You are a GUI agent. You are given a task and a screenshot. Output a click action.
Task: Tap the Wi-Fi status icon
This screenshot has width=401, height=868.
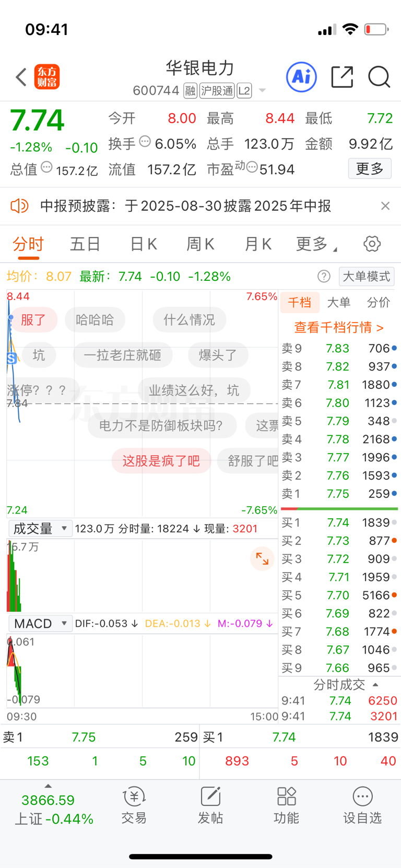pos(351,29)
